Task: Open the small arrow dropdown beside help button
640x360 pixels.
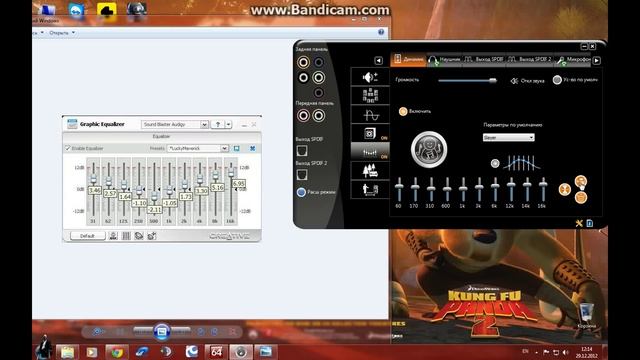Action: click(229, 124)
